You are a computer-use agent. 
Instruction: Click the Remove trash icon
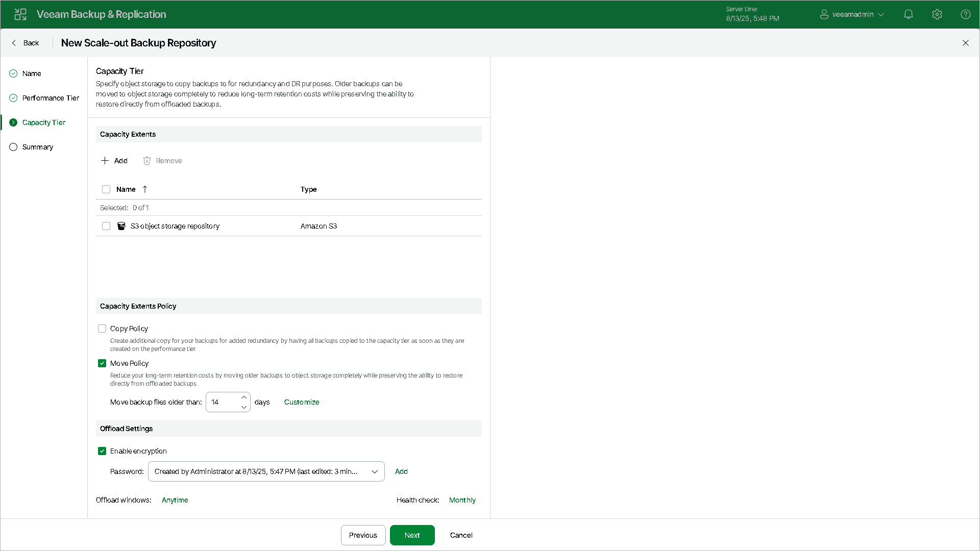(147, 161)
